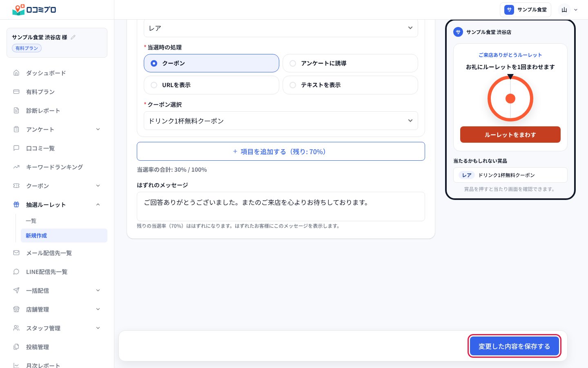
Task: Select the クーポン radio option
Action: (x=212, y=63)
